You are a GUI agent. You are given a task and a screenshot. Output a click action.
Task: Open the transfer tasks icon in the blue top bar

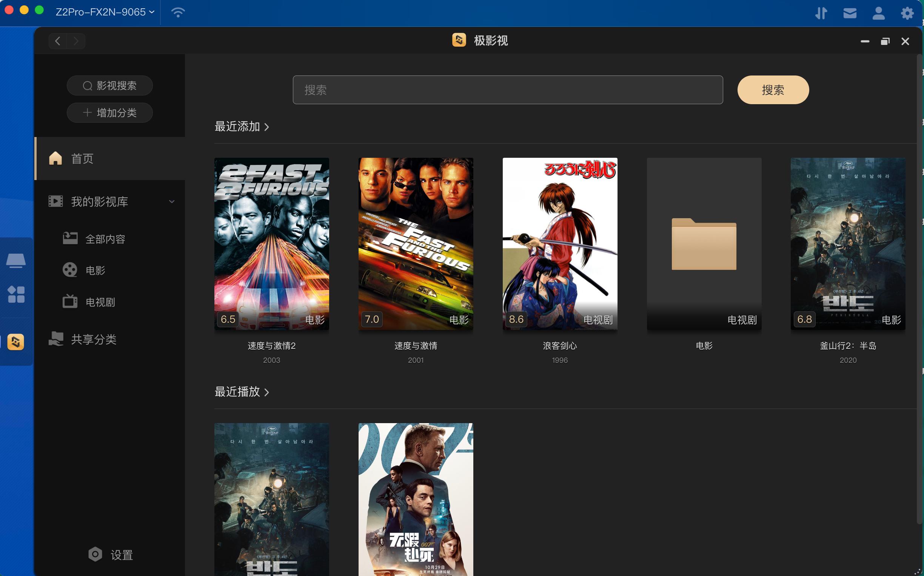(x=822, y=12)
